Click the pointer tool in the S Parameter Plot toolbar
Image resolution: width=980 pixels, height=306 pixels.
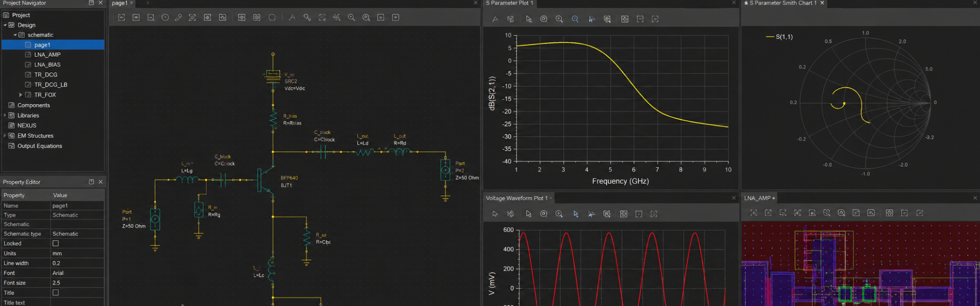point(529,19)
